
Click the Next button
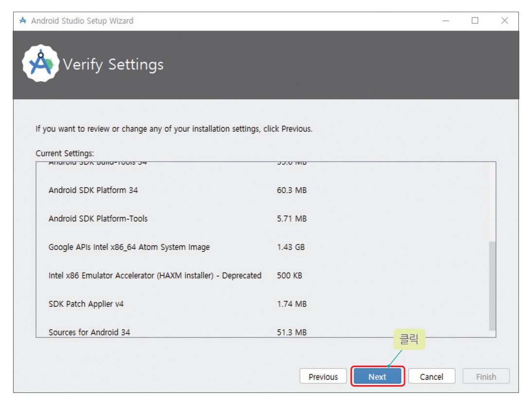point(377,376)
